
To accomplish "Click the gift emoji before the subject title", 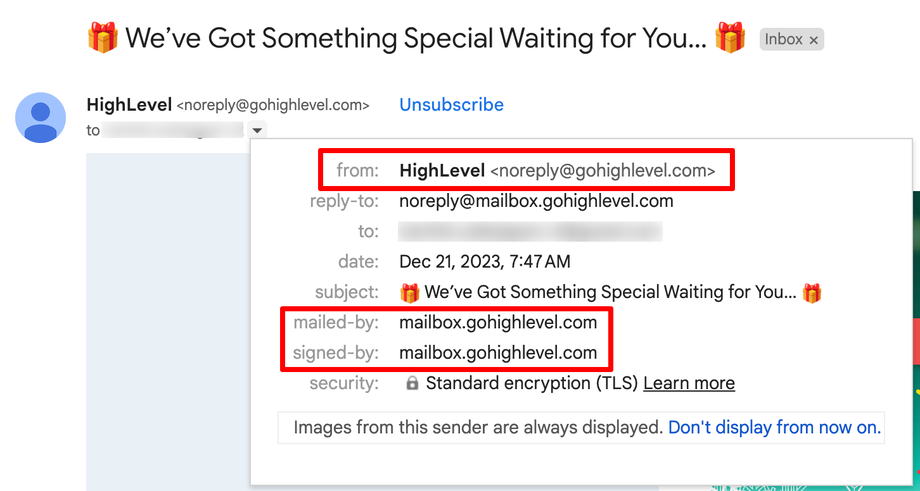I will pyautogui.click(x=102, y=39).
